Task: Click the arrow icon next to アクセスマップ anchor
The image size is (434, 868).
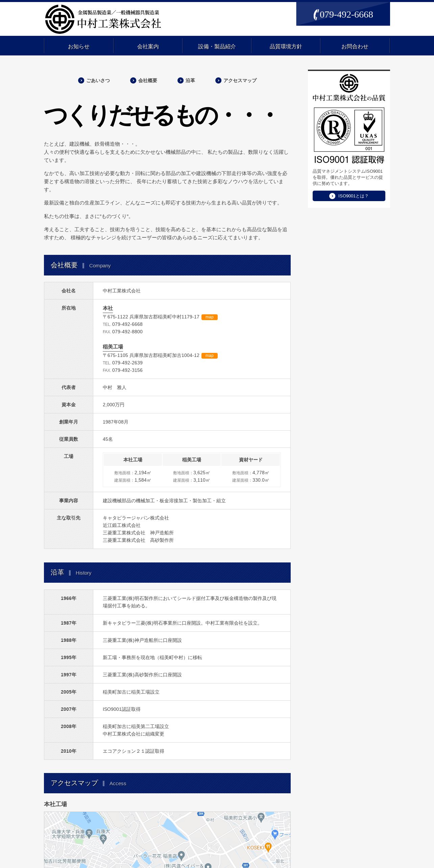Action: point(218,80)
